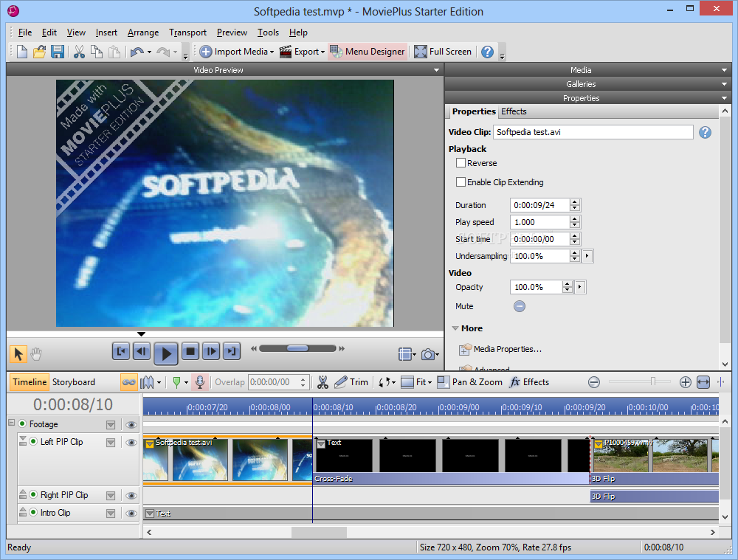Save the project with the floppy disk icon
This screenshot has width=738, height=560.
(58, 52)
